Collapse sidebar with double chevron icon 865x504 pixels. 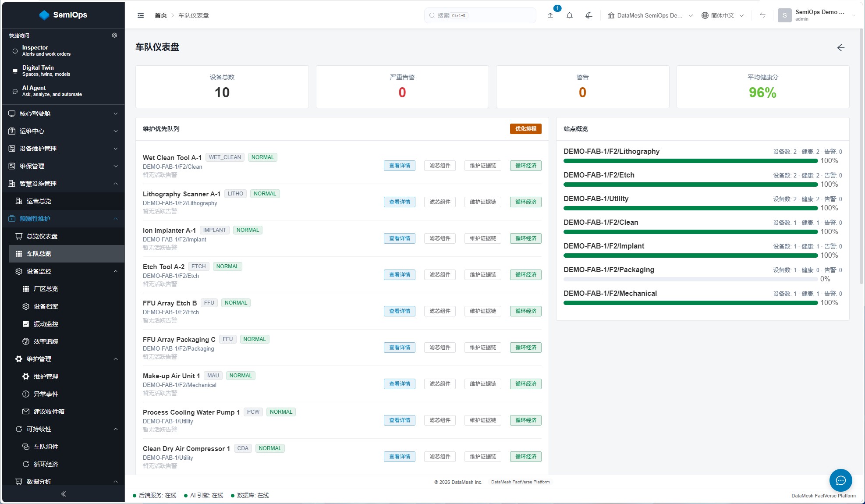click(64, 494)
